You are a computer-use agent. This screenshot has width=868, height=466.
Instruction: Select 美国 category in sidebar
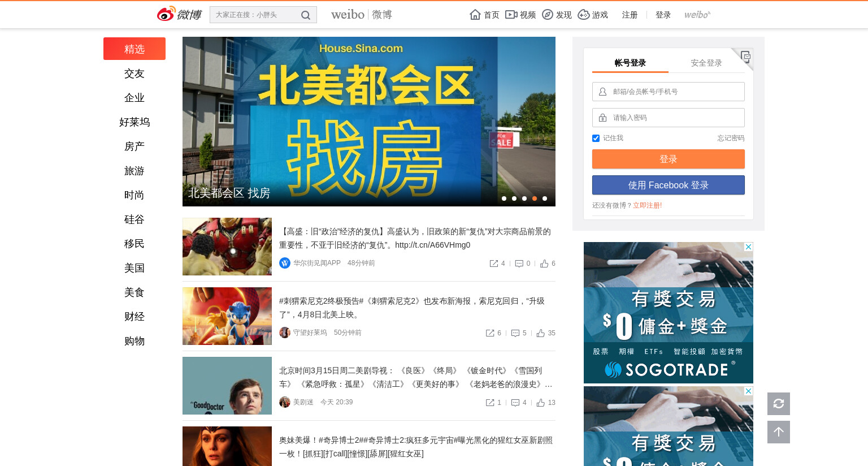pyautogui.click(x=134, y=268)
